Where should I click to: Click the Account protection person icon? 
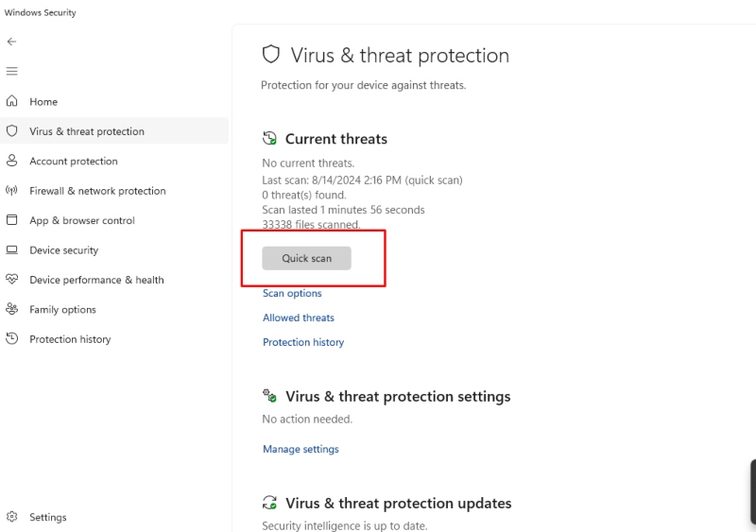coord(11,161)
